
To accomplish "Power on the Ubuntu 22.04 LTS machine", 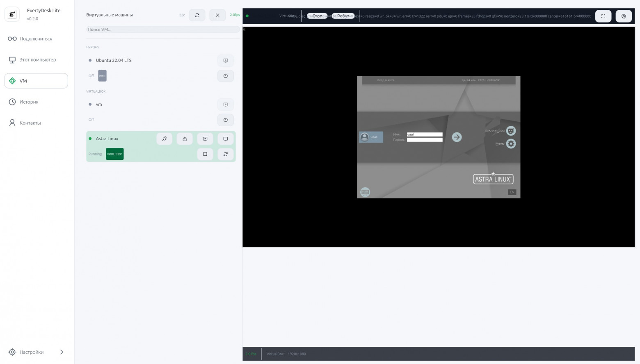I will point(226,76).
